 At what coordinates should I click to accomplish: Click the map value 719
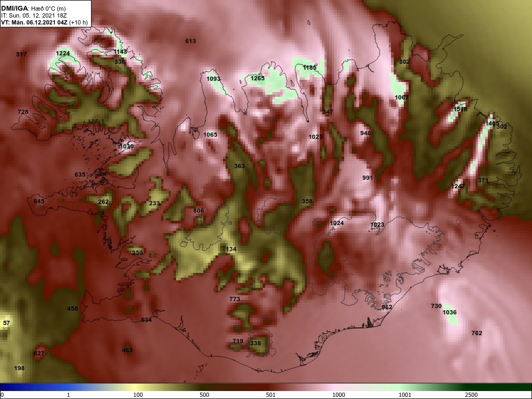[238, 341]
